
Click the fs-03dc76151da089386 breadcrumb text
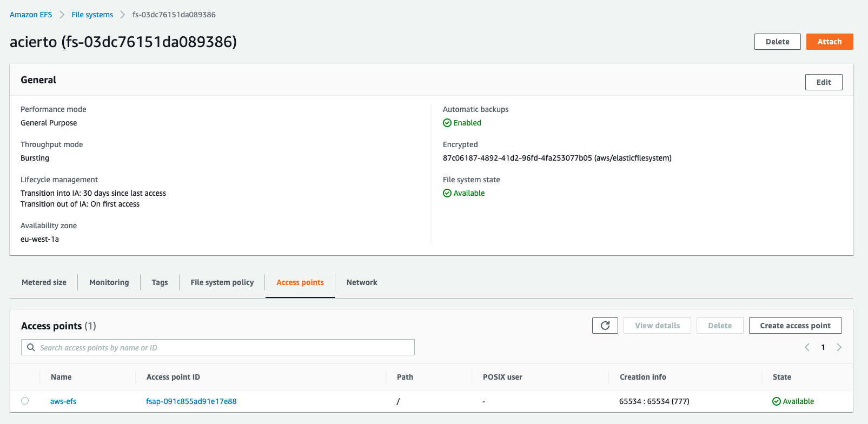[x=174, y=15]
